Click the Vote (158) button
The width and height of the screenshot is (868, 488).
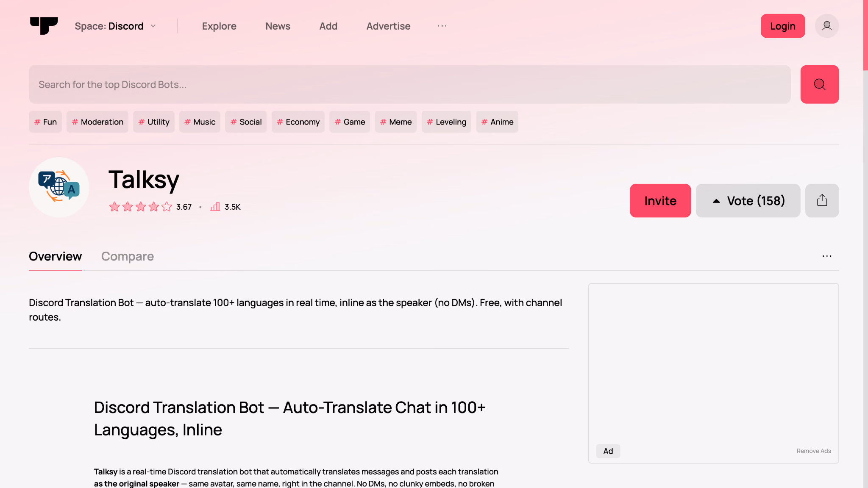pyautogui.click(x=748, y=200)
